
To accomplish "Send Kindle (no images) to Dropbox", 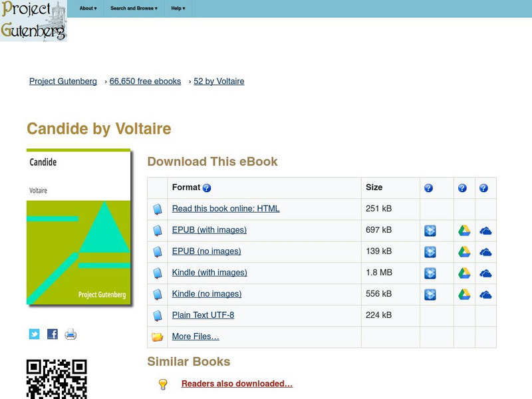I will (x=431, y=293).
